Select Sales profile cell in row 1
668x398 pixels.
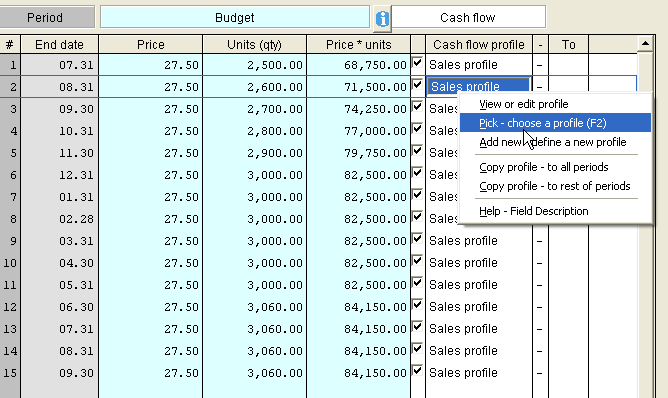point(479,65)
